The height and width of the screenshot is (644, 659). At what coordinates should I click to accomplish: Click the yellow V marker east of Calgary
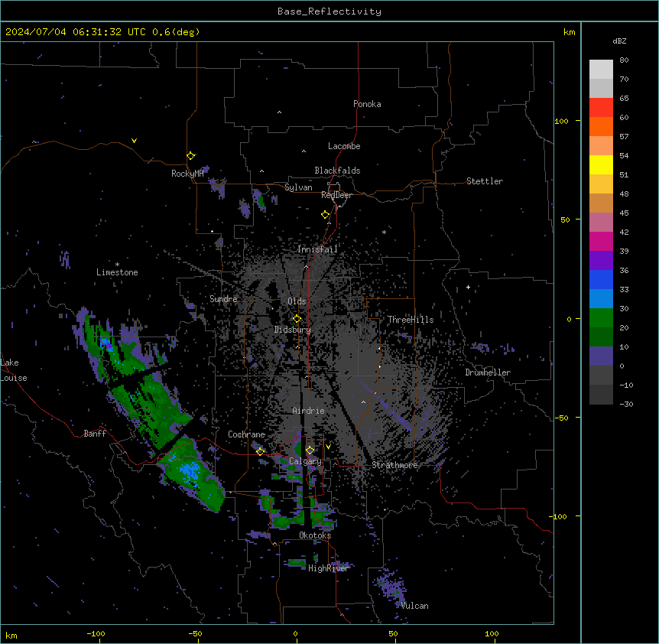[328, 447]
